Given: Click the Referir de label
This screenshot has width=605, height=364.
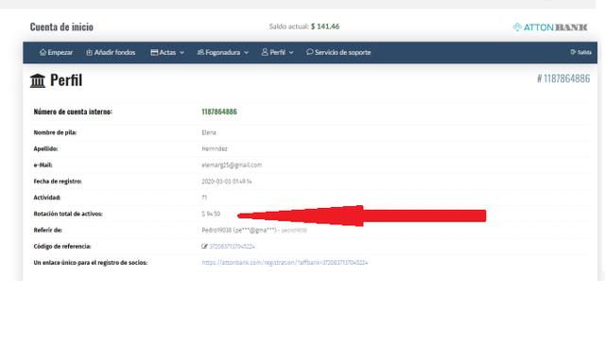Looking at the screenshot, I should (x=48, y=230).
